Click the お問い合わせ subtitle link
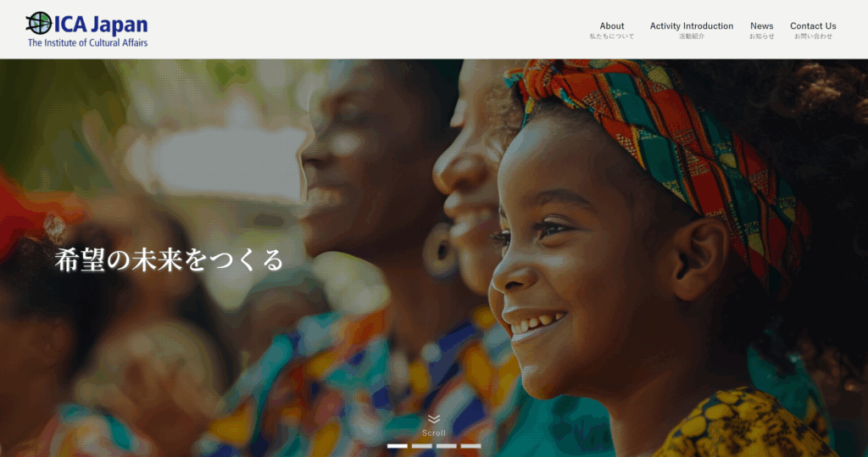The width and height of the screenshot is (868, 457). [x=813, y=36]
